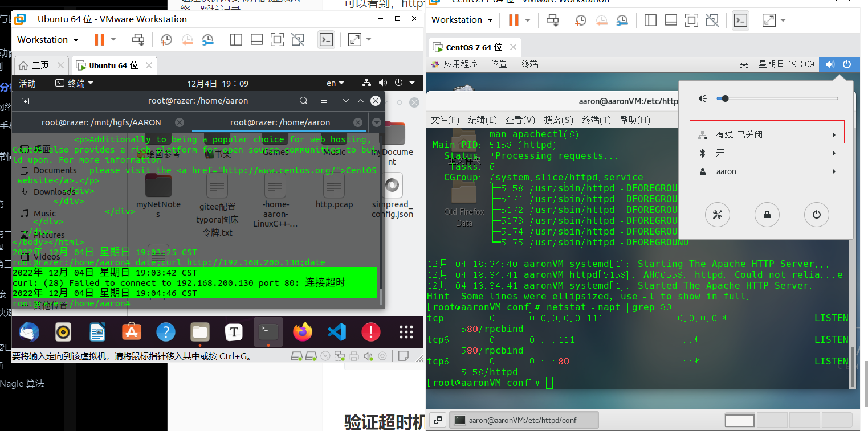Add new tab in Ubuntu terminal
This screenshot has height=431, width=868.
(25, 101)
